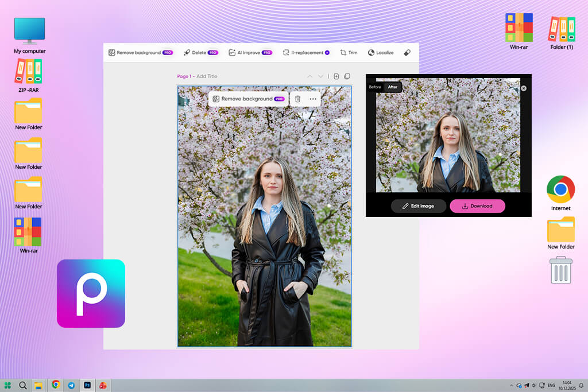Image resolution: width=588 pixels, height=392 pixels.
Task: Open the three-dot more options menu
Action: pyautogui.click(x=313, y=99)
